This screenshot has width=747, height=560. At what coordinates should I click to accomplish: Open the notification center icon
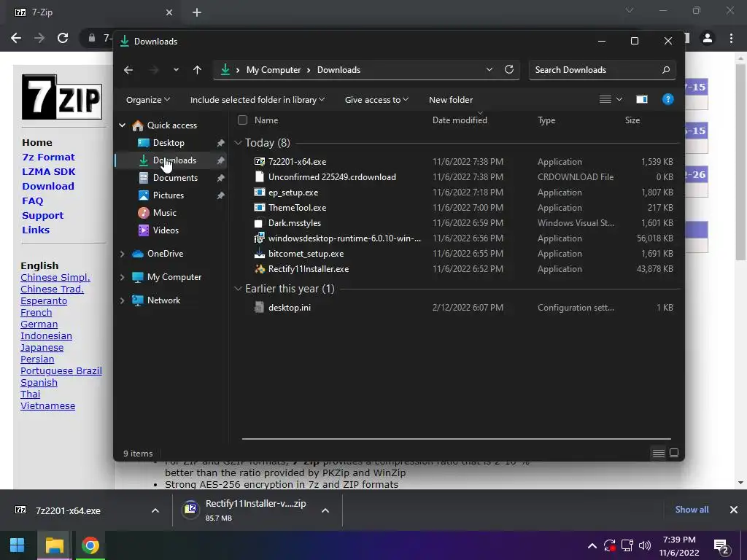pyautogui.click(x=721, y=547)
